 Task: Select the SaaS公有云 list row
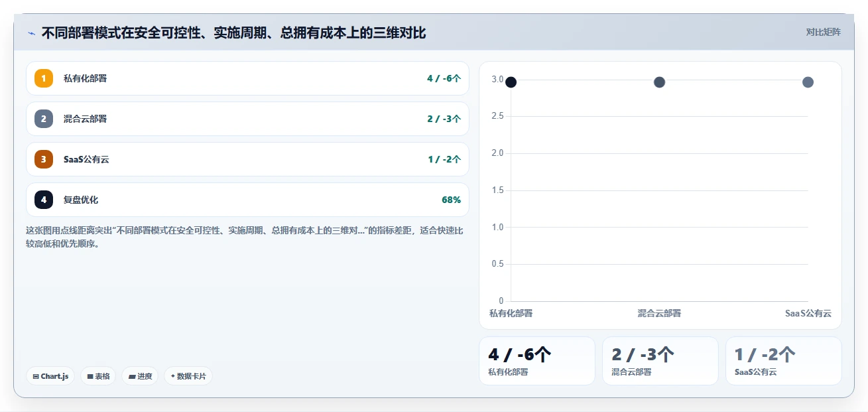247,159
